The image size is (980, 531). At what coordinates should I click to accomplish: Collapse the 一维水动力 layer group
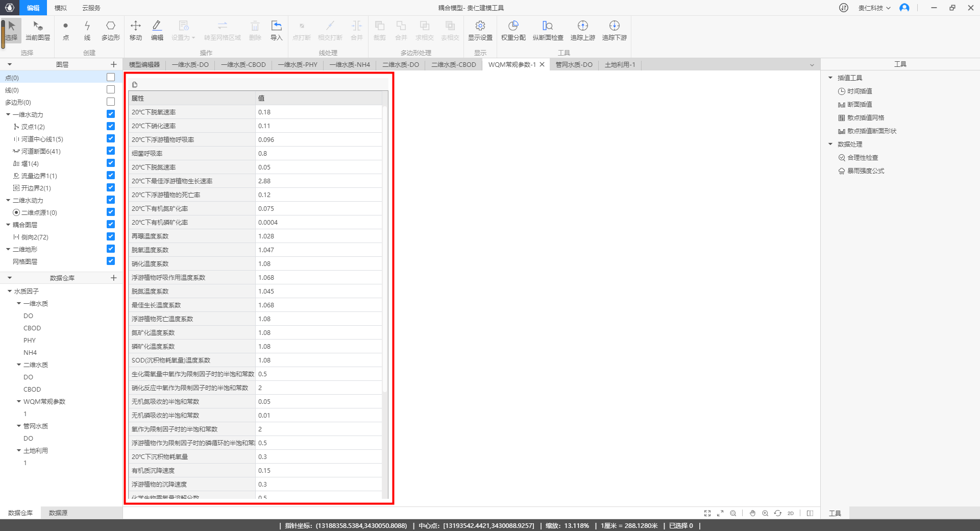click(8, 115)
